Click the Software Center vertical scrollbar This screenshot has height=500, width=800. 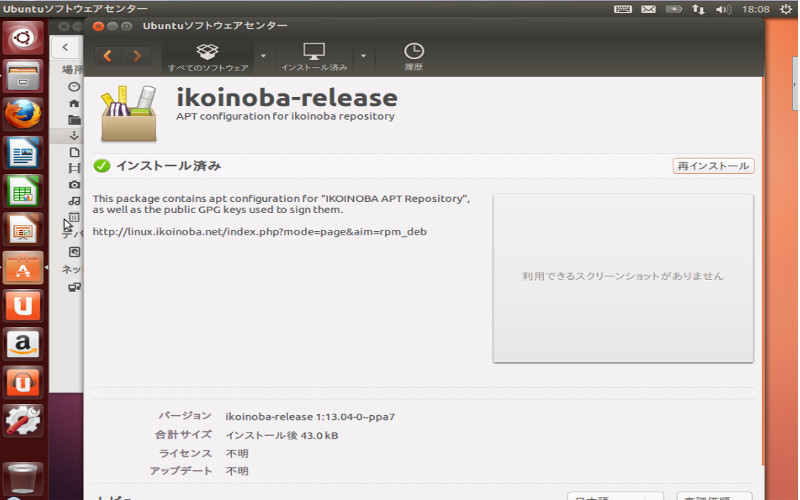762,270
